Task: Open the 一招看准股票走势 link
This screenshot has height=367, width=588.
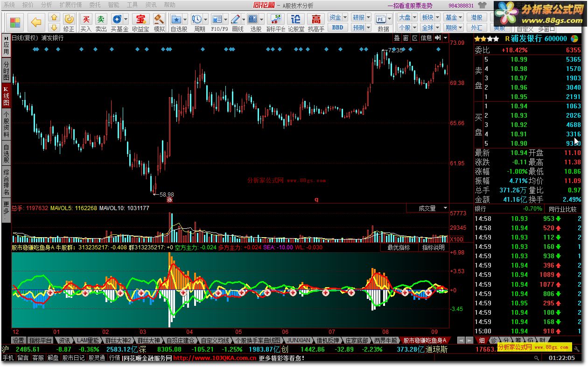Action: [x=410, y=6]
